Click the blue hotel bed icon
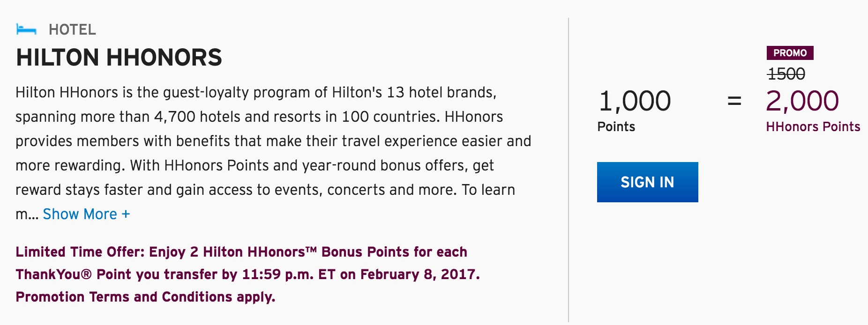Screen dimensions: 868x325 tap(26, 30)
